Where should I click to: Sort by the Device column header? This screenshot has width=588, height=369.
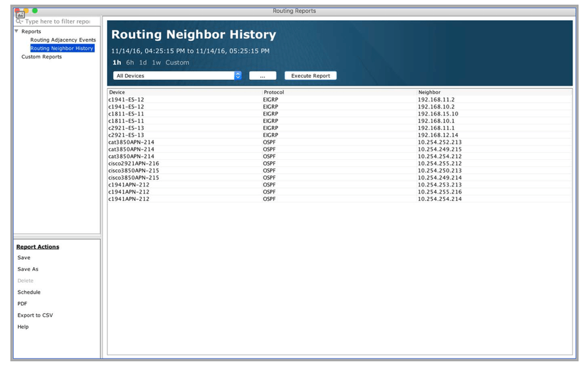pyautogui.click(x=185, y=92)
